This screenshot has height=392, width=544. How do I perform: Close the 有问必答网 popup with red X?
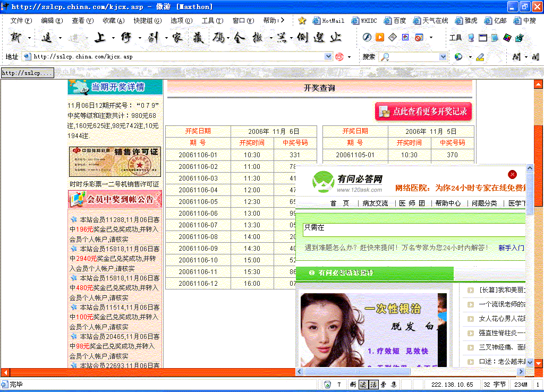click(x=512, y=174)
